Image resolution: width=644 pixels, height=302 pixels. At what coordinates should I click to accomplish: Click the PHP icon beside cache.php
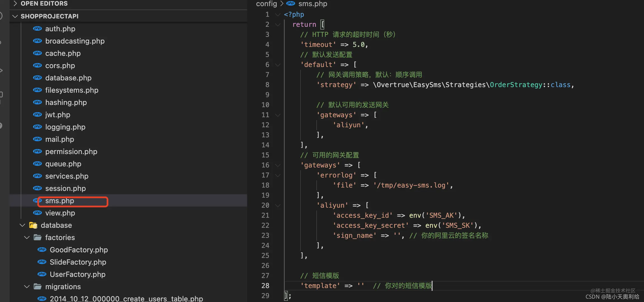pyautogui.click(x=37, y=53)
